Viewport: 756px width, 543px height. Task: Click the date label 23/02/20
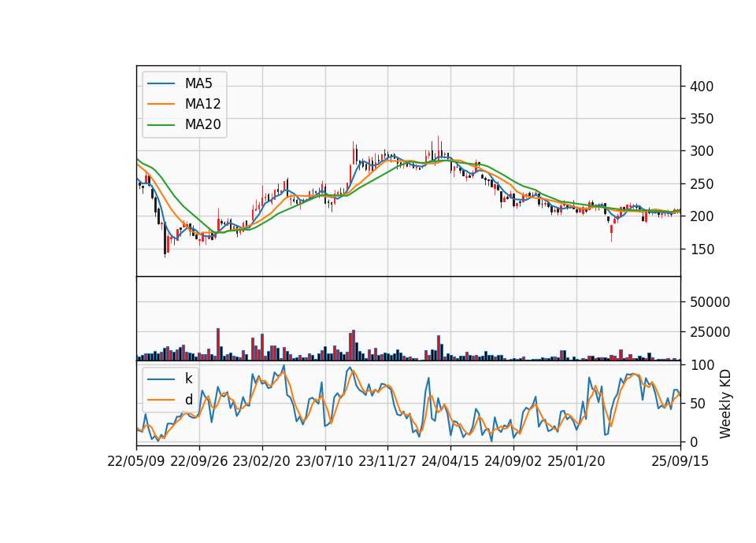point(261,461)
